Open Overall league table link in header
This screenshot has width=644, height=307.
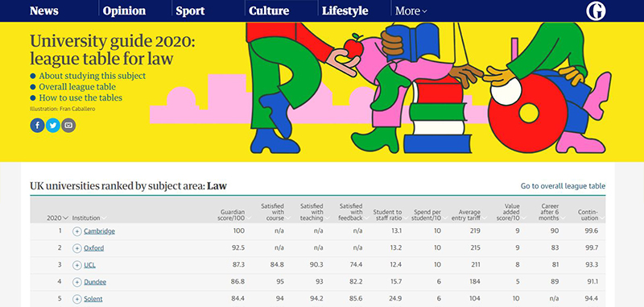point(77,87)
